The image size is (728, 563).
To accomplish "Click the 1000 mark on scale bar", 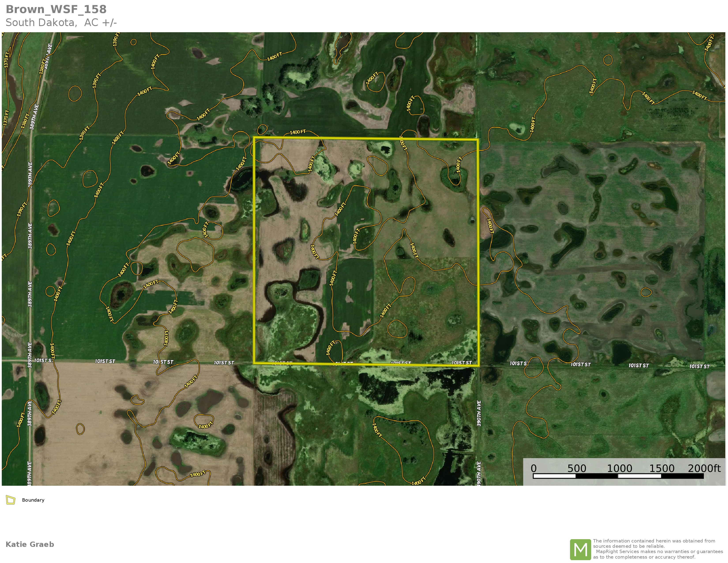I will pos(619,468).
